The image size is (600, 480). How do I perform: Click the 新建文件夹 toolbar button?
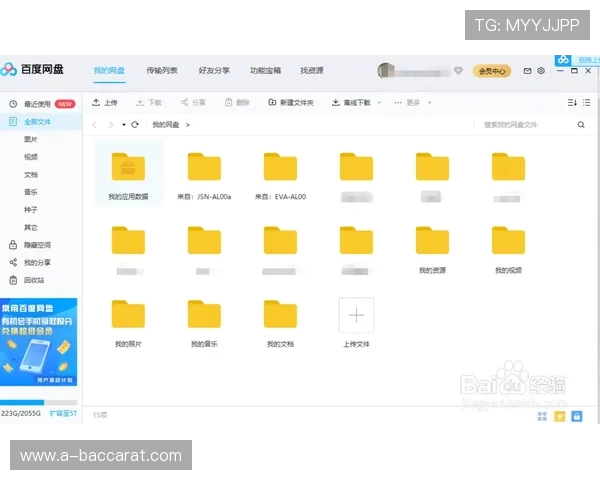tap(291, 103)
